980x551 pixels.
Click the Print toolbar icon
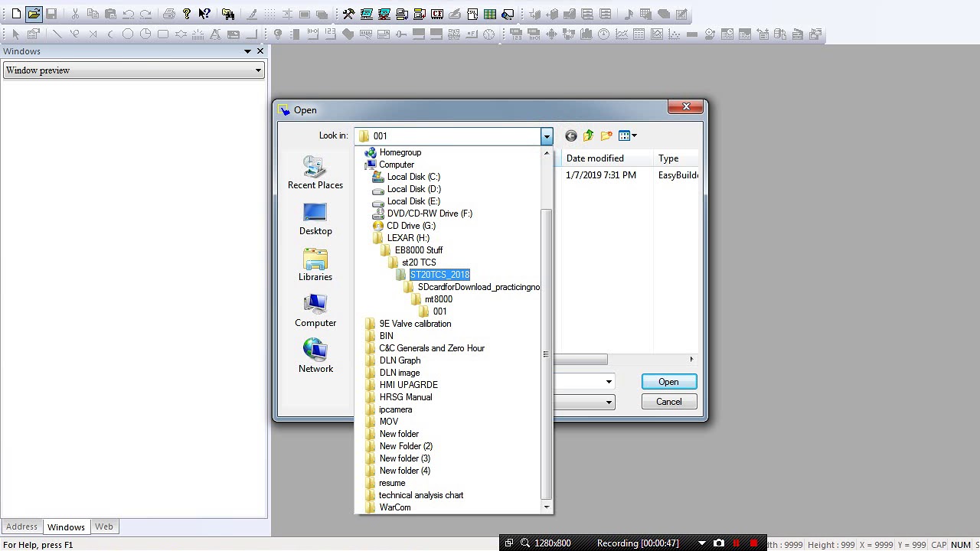point(169,14)
